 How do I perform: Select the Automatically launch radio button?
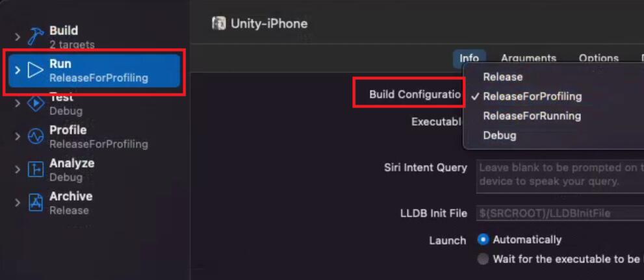pyautogui.click(x=484, y=239)
